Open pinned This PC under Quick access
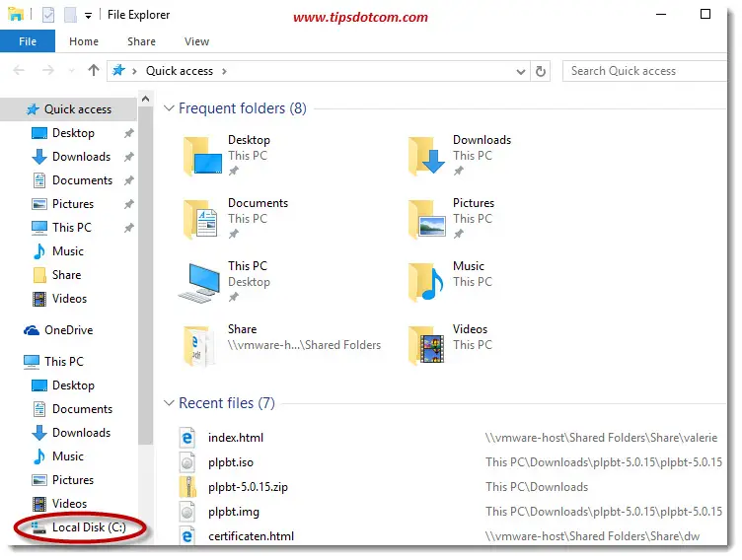Image resolution: width=742 pixels, height=560 pixels. point(71,228)
